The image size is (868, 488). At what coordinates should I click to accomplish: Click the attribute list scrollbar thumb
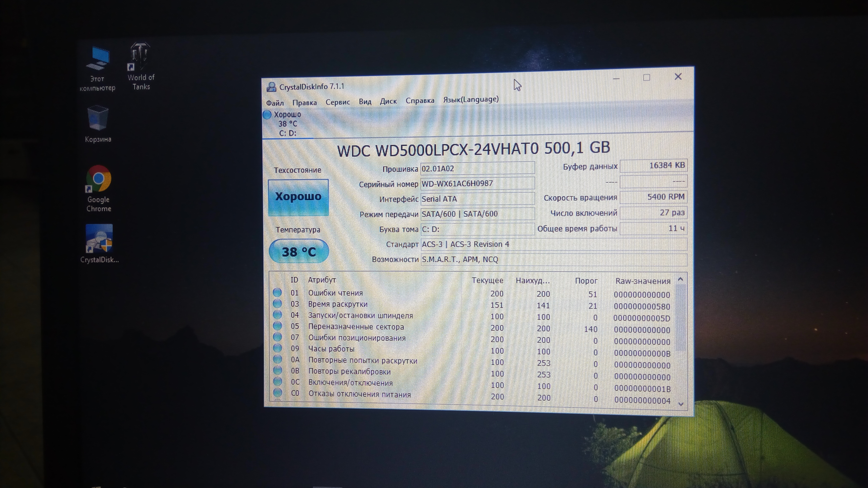click(681, 318)
